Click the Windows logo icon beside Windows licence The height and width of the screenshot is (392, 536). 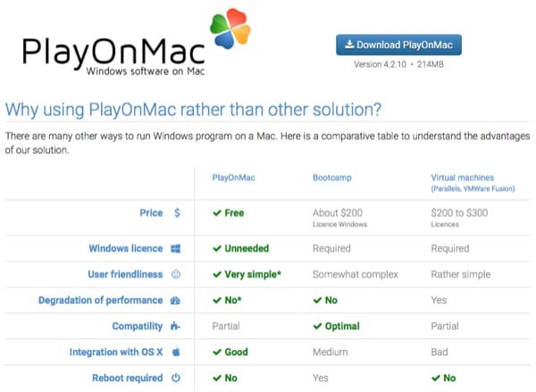[176, 248]
